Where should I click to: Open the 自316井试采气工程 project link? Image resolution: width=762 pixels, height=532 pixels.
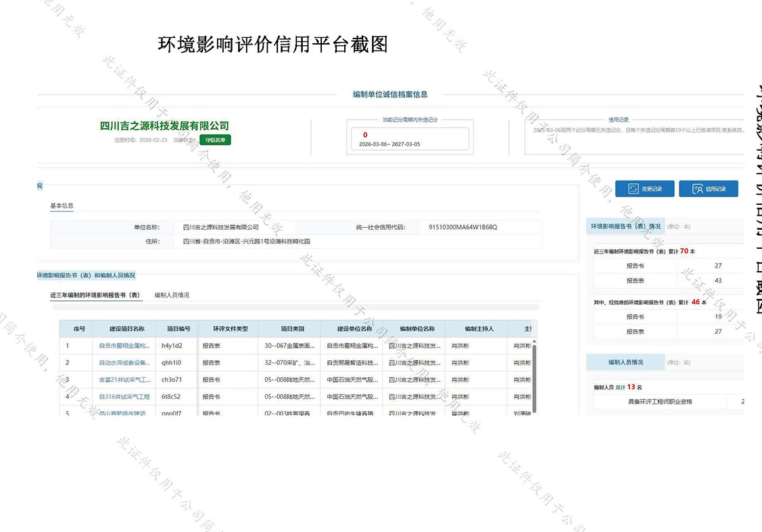pos(124,396)
